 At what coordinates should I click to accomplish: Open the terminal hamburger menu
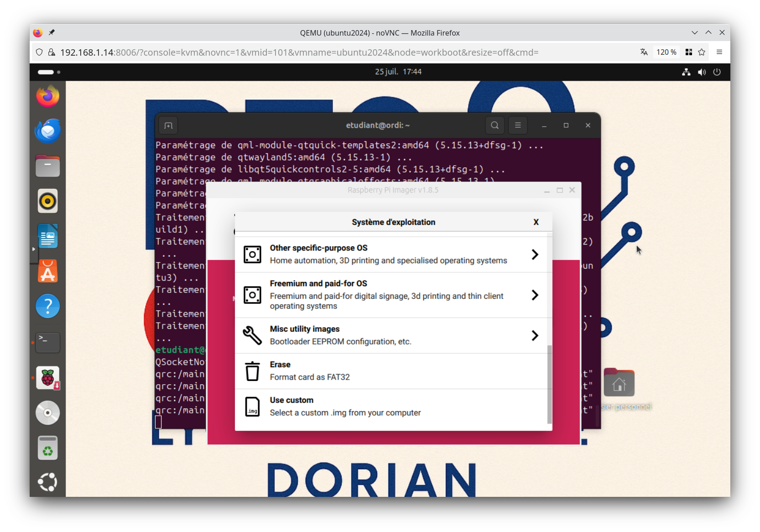pos(518,125)
